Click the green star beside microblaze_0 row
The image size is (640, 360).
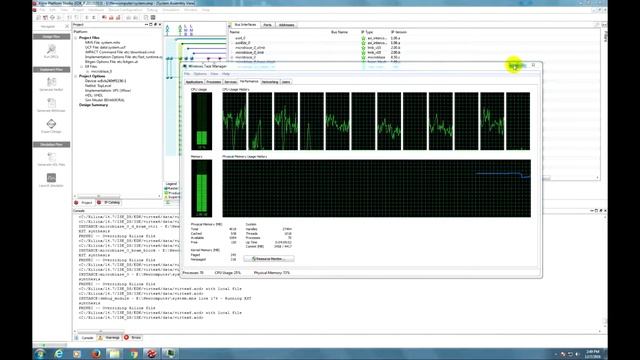click(x=363, y=58)
